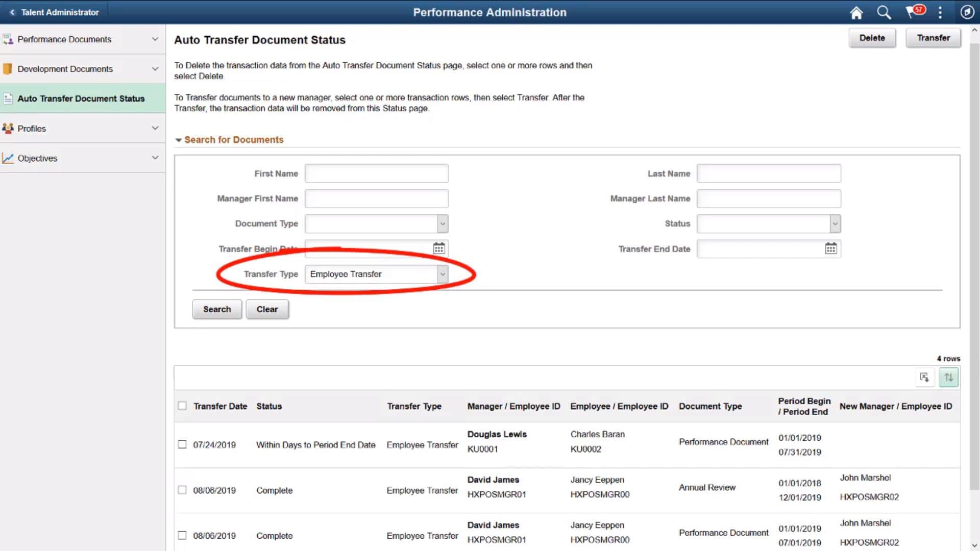980x551 pixels.
Task: Open the Actions three-dot menu icon
Action: pos(940,12)
